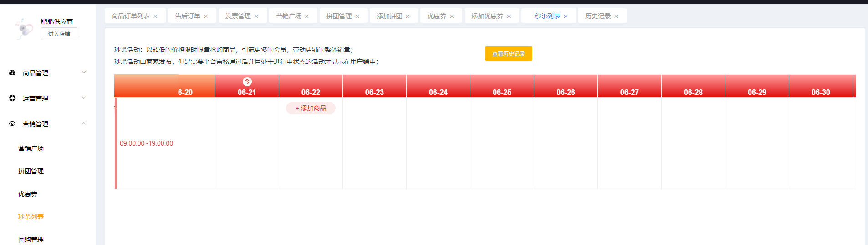Expand the 商品管理 menu chevron
868x245 pixels.
[84, 73]
